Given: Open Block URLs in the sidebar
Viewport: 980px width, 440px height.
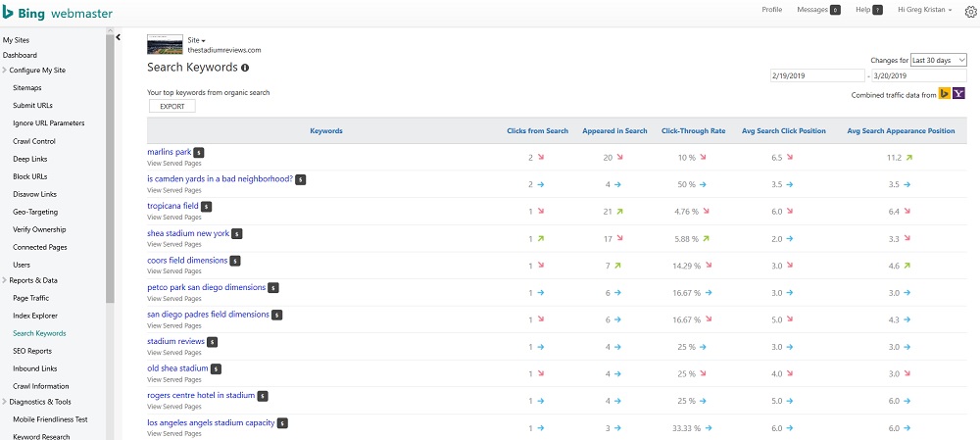Looking at the screenshot, I should (30, 176).
